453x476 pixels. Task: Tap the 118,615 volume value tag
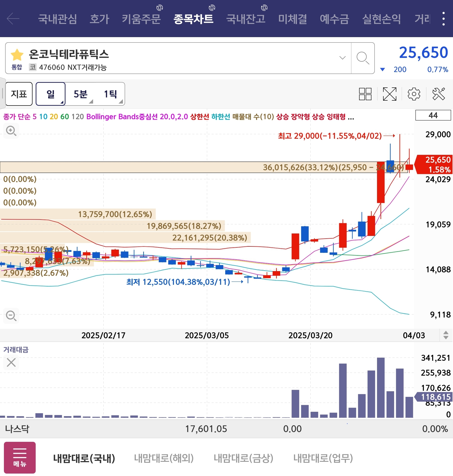[434, 397]
